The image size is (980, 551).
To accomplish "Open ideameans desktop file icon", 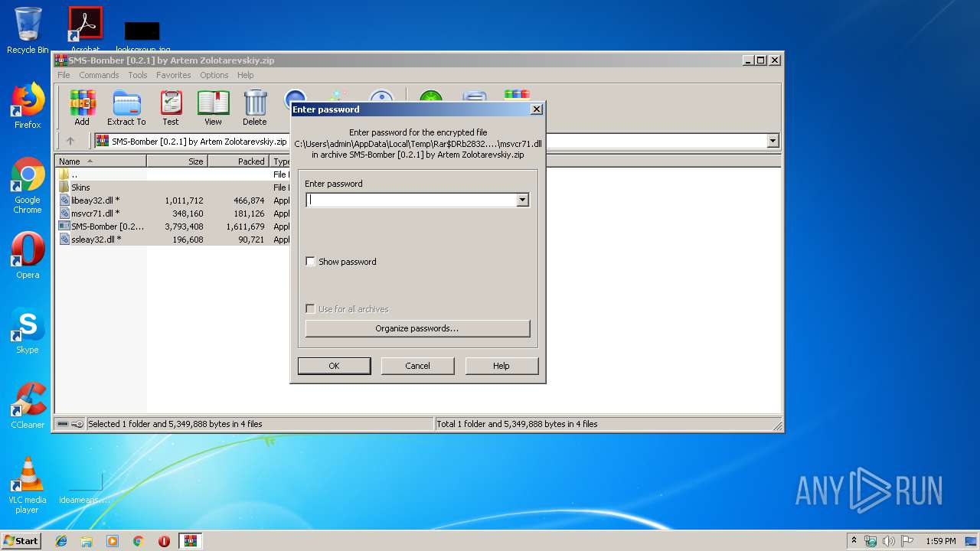I will click(84, 485).
